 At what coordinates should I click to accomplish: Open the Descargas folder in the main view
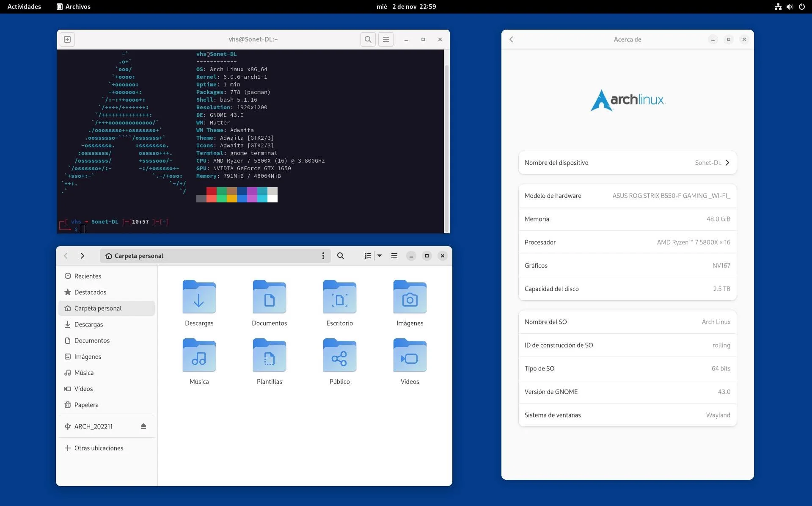coord(199,303)
